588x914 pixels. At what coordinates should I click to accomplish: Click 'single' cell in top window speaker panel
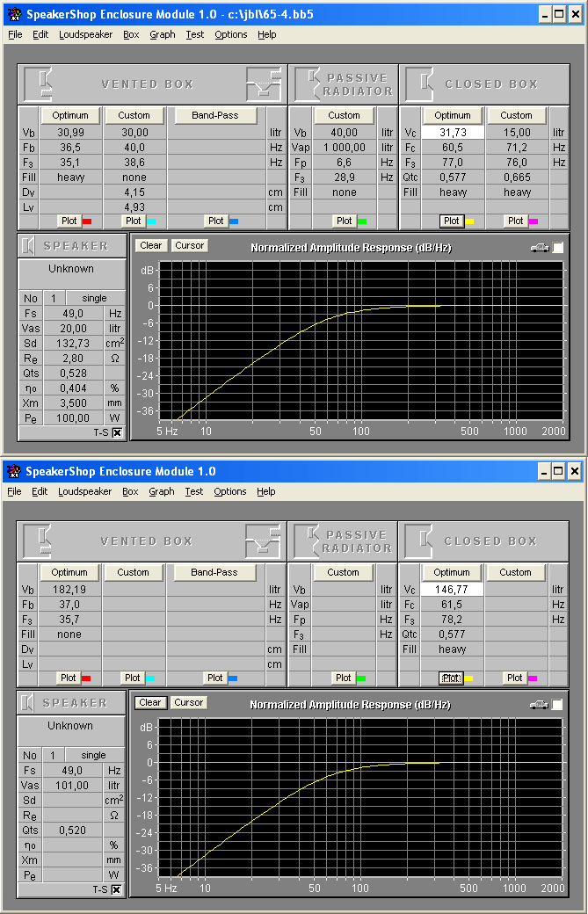tap(94, 299)
